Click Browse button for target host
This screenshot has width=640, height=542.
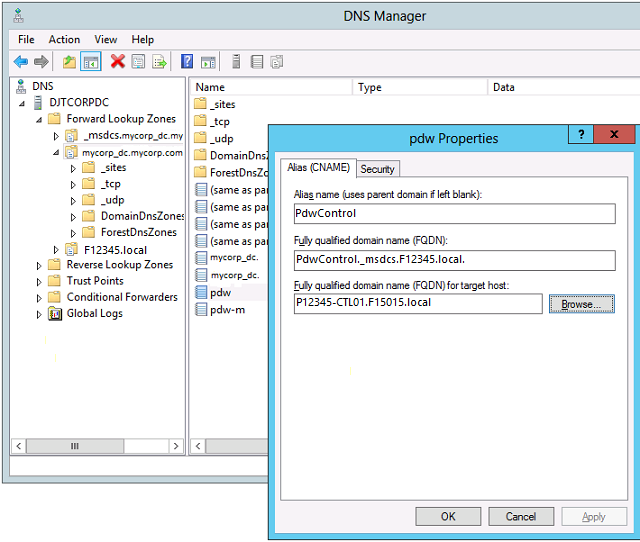pyautogui.click(x=582, y=304)
